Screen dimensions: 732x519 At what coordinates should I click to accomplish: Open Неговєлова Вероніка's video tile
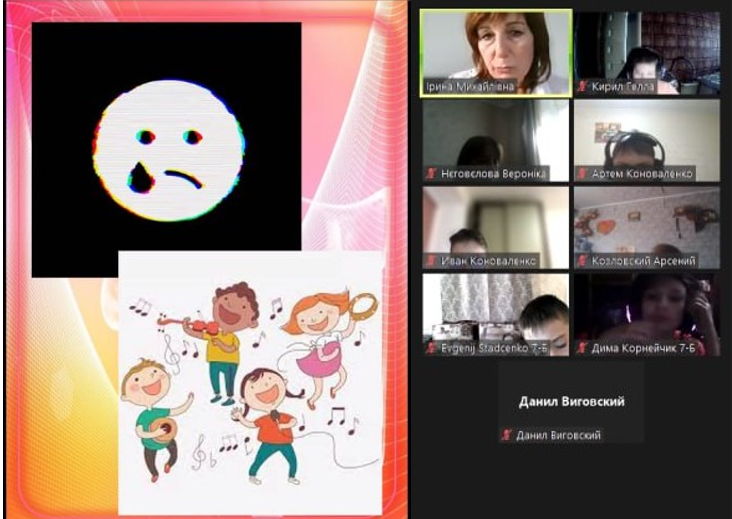(x=496, y=140)
